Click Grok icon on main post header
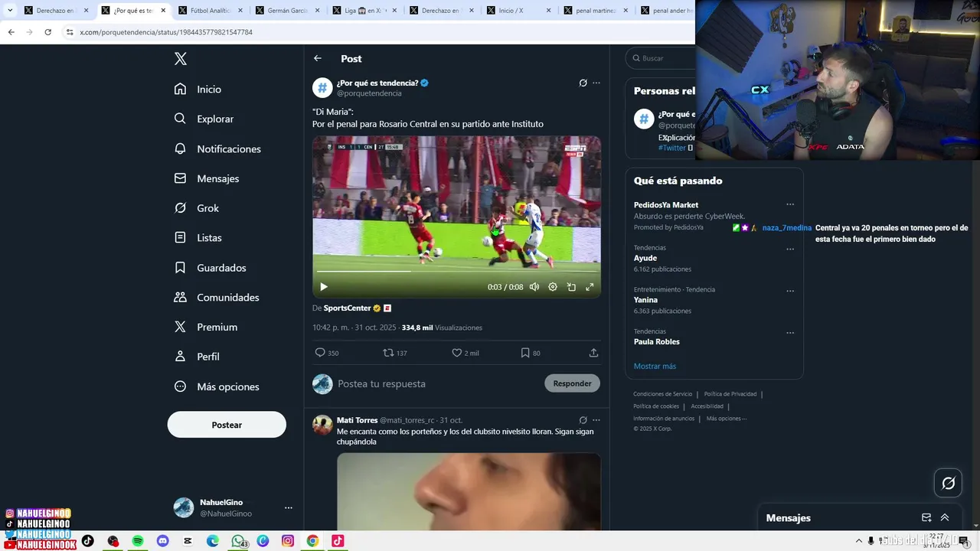The image size is (980, 551). [x=583, y=83]
